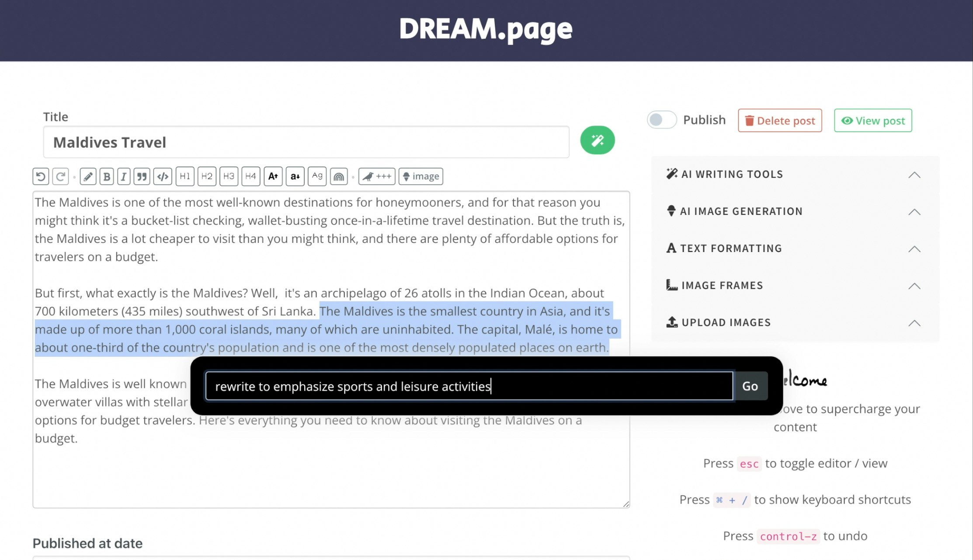This screenshot has width=973, height=560.
Task: Open the AI WRITING TOOLS heading
Action: pos(732,174)
